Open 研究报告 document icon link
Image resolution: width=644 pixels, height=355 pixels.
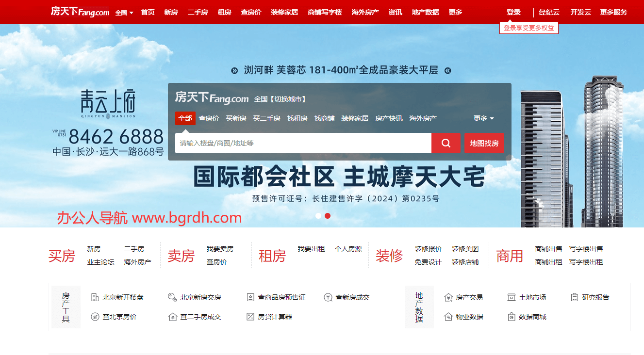590,297
